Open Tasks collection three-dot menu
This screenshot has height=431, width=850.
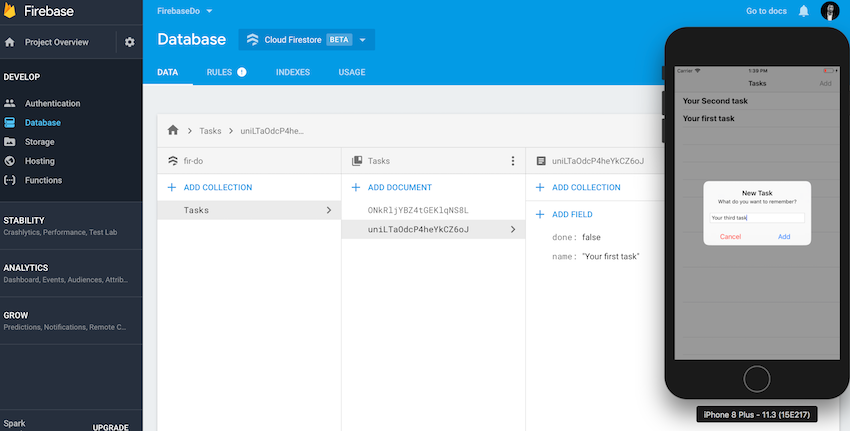(513, 161)
